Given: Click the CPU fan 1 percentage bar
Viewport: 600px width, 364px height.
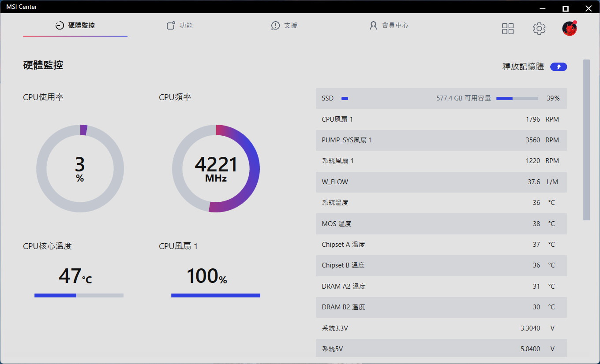Looking at the screenshot, I should pyautogui.click(x=216, y=295).
